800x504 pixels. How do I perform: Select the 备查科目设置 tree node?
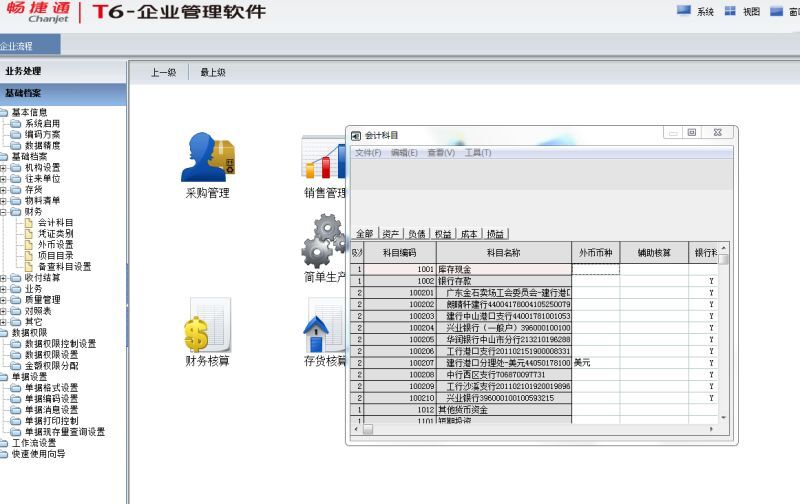[64, 267]
